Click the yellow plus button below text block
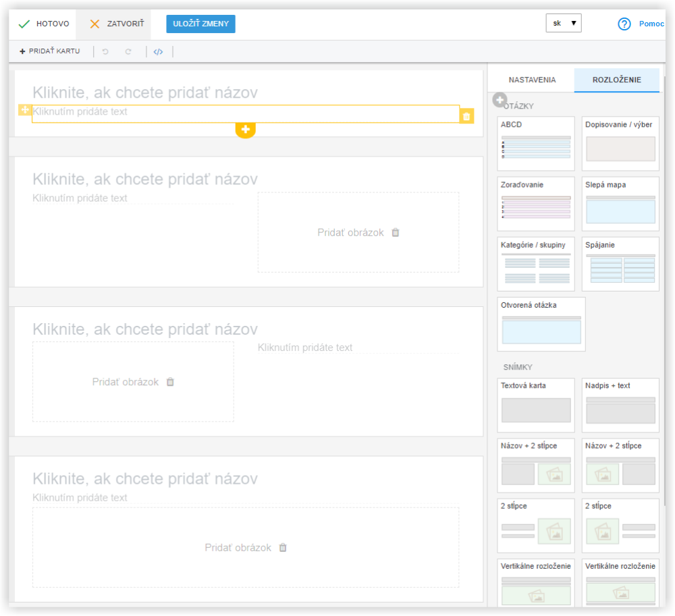Screen dimensions: 675x616 (246, 129)
